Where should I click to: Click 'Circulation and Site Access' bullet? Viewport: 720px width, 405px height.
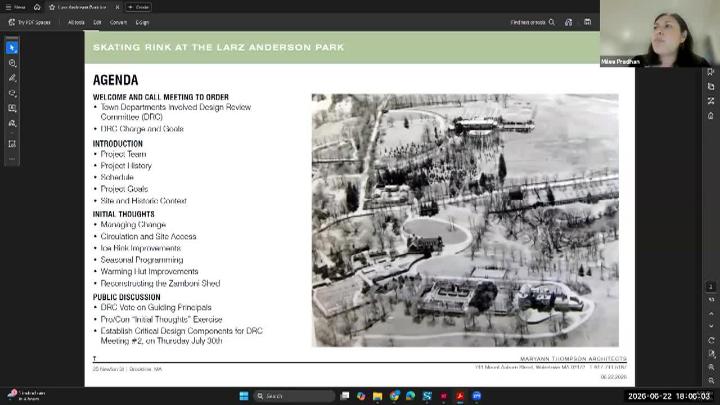tap(148, 236)
